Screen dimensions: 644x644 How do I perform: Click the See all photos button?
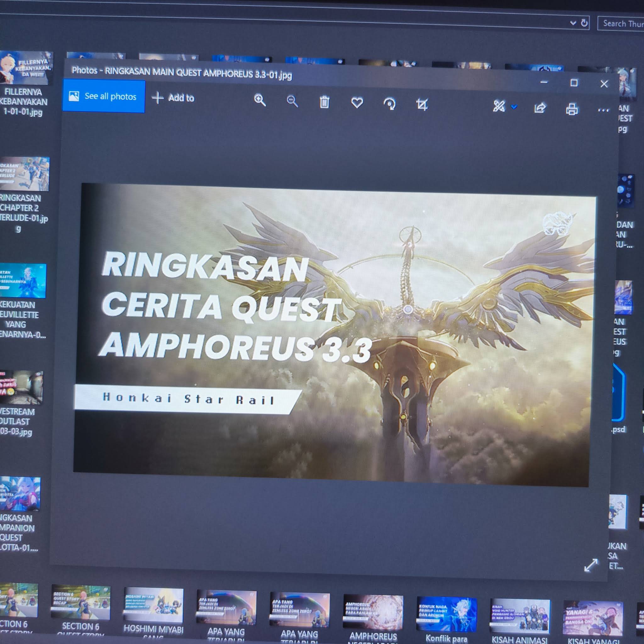click(104, 96)
